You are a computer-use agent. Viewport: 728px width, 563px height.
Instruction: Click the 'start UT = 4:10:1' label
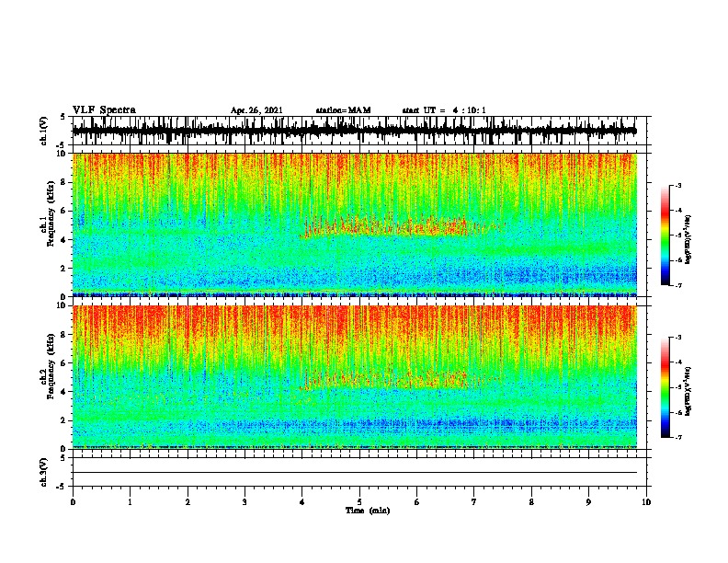pyautogui.click(x=444, y=110)
